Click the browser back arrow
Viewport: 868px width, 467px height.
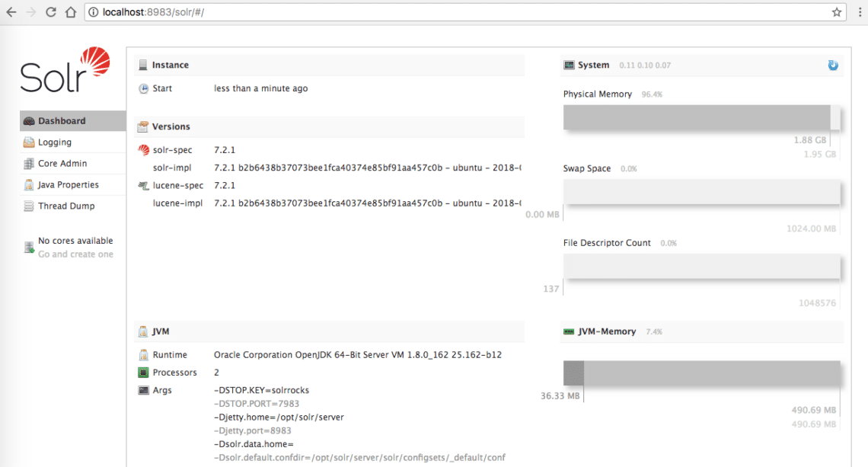coord(11,12)
